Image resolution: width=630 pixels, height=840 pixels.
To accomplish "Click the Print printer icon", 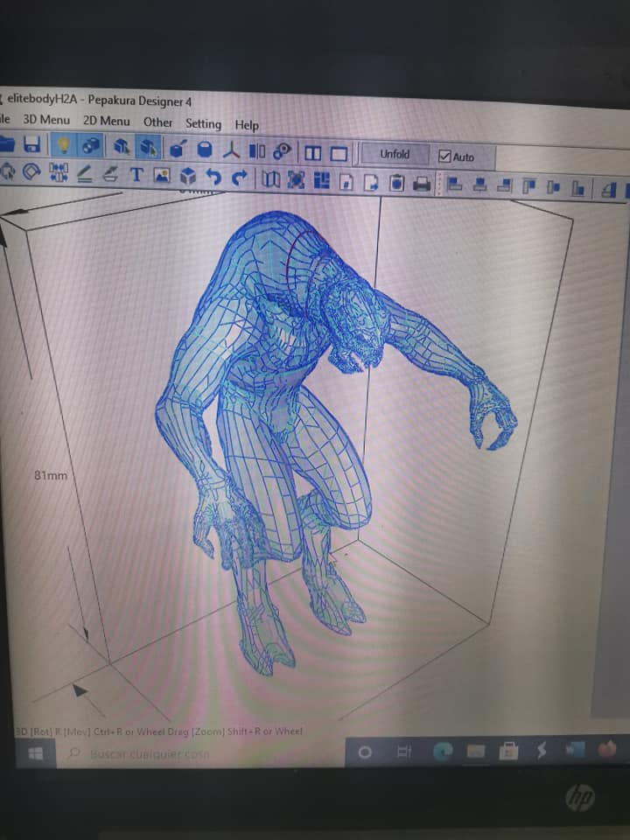I will [x=422, y=184].
